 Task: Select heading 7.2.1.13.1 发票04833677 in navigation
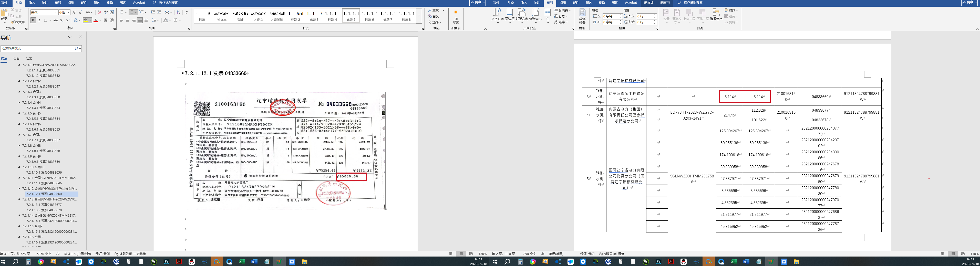(44, 205)
